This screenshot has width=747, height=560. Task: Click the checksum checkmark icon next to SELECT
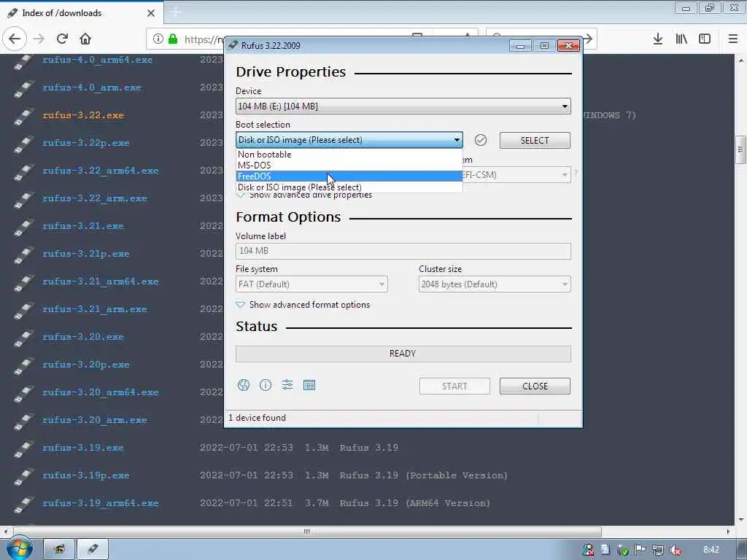(481, 140)
